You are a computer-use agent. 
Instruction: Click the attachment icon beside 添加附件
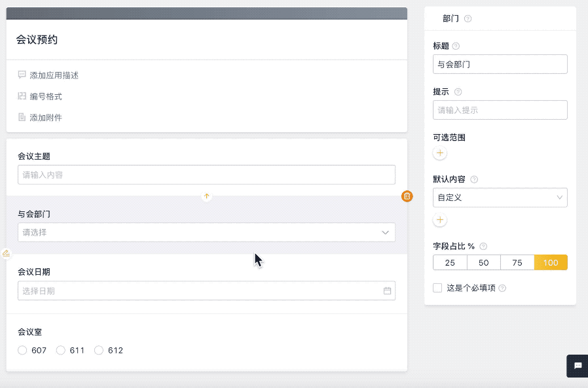point(22,117)
